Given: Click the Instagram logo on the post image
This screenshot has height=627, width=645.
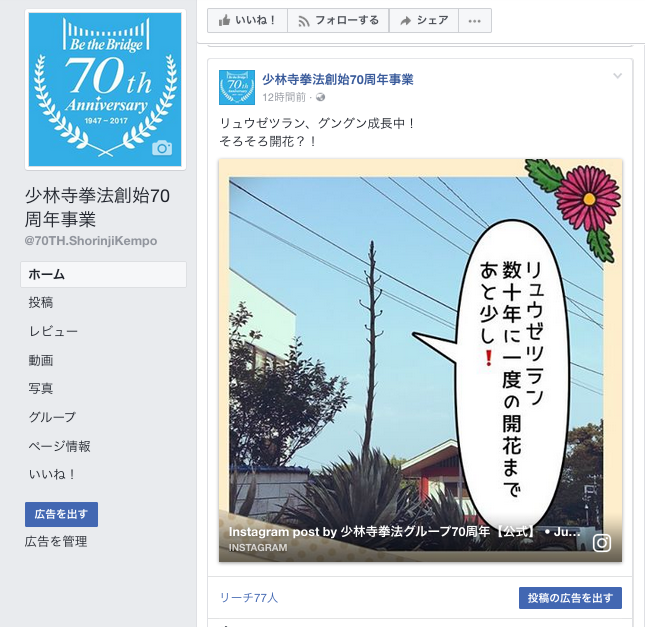Looking at the screenshot, I should (x=601, y=543).
